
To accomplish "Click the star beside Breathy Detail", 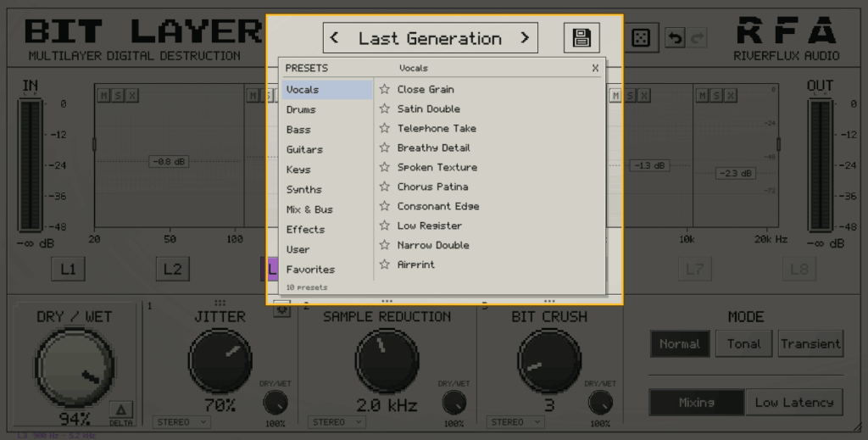I will [x=385, y=148].
